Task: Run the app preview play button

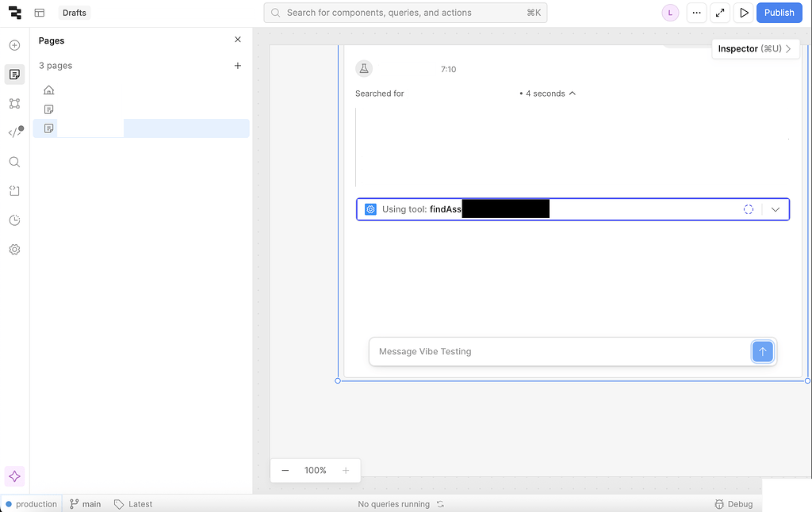Action: pos(744,13)
